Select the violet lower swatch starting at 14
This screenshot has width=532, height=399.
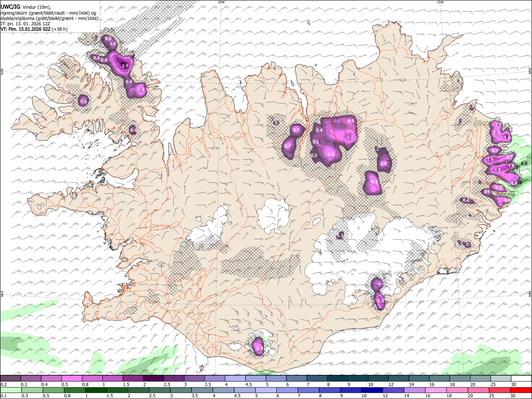click(x=414, y=390)
